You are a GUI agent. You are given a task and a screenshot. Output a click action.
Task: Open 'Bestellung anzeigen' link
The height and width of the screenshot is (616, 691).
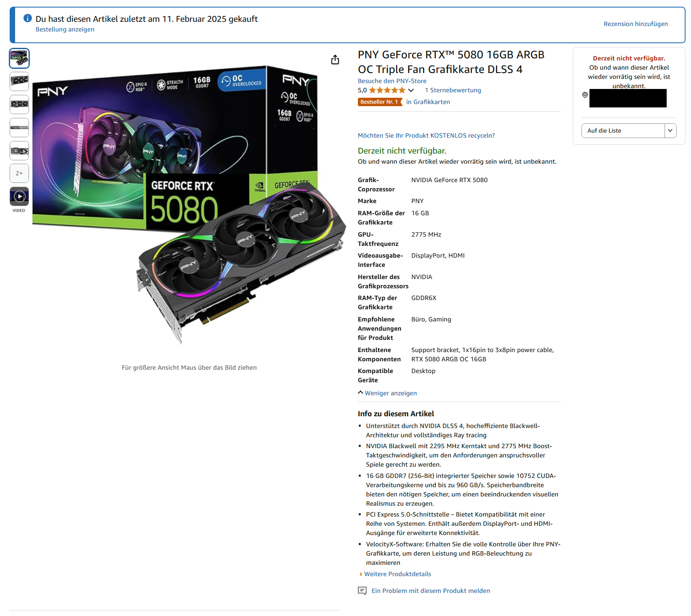click(65, 29)
